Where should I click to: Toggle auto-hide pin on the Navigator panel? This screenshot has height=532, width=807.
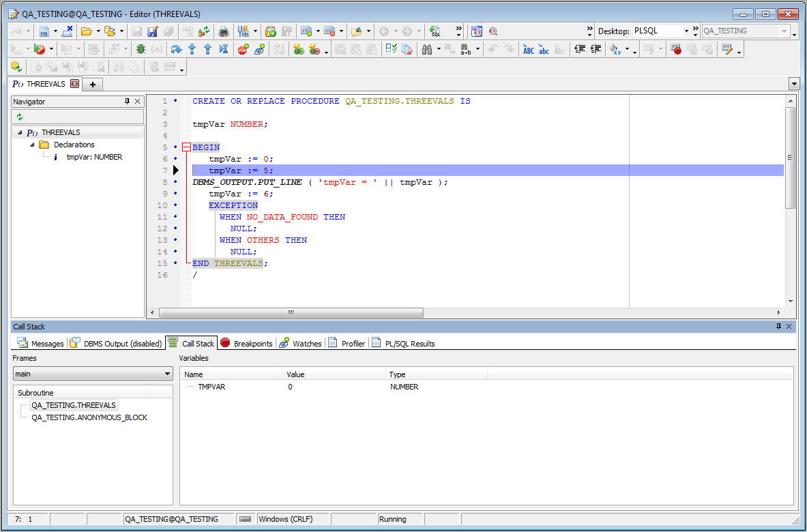pos(127,101)
